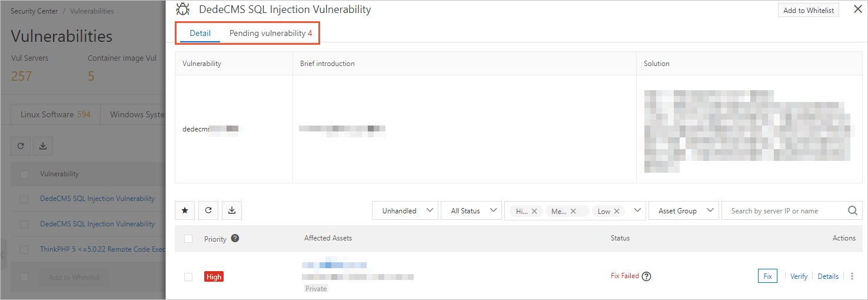Refresh the affected assets list in panel
This screenshot has width=868, height=300.
click(x=208, y=210)
